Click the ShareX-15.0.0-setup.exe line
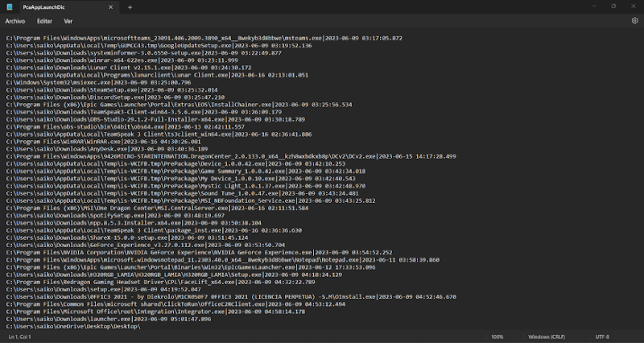 pos(127,238)
